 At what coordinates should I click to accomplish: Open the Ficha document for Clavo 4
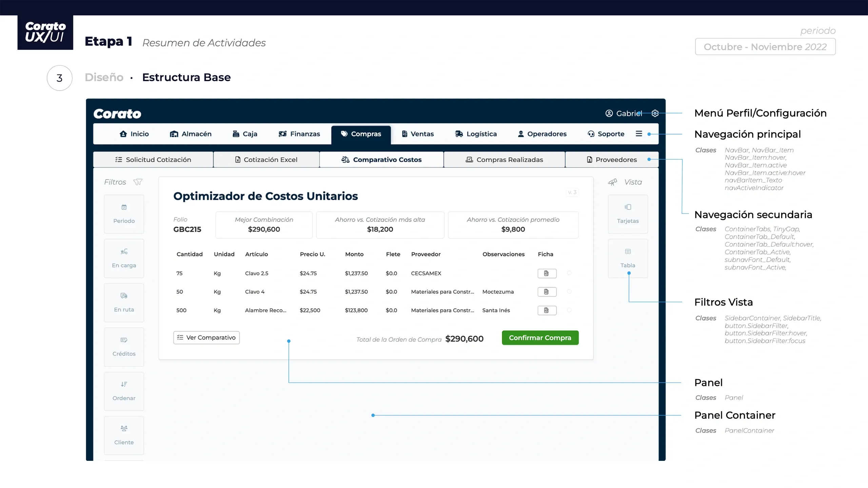pyautogui.click(x=547, y=292)
